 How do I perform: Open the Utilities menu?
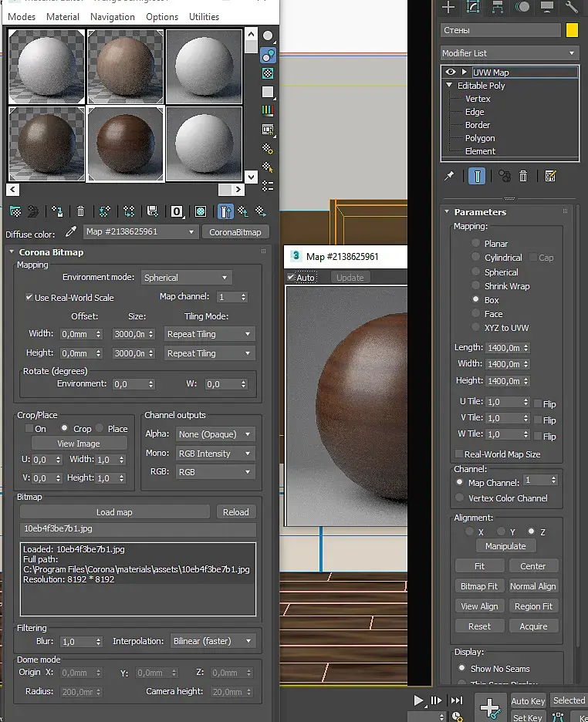coord(204,16)
